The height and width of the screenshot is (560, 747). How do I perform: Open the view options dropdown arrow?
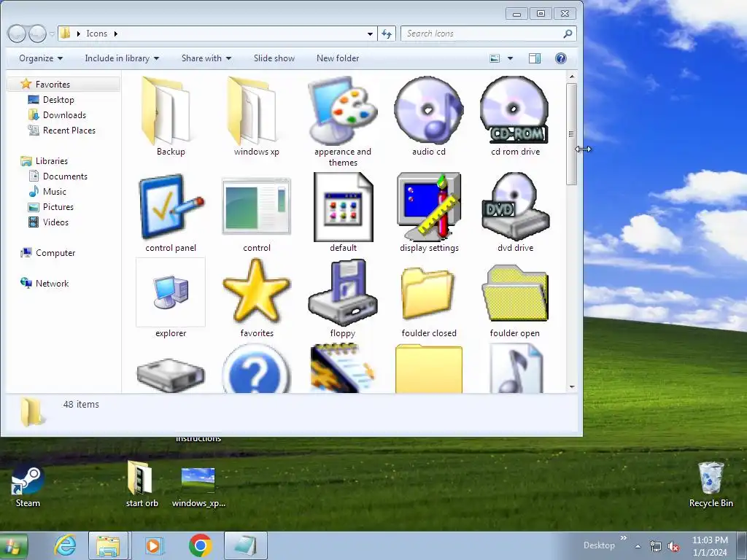point(510,58)
